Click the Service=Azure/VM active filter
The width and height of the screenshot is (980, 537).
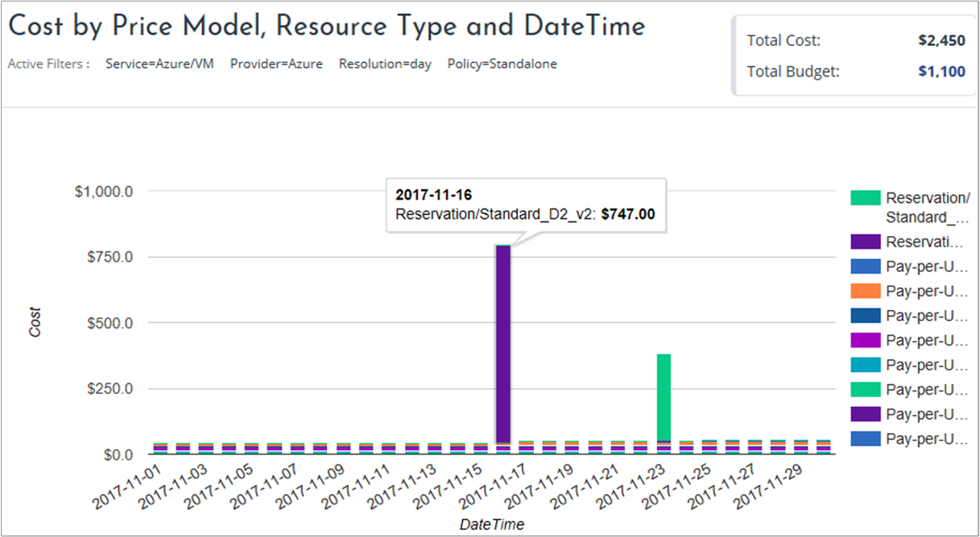159,64
